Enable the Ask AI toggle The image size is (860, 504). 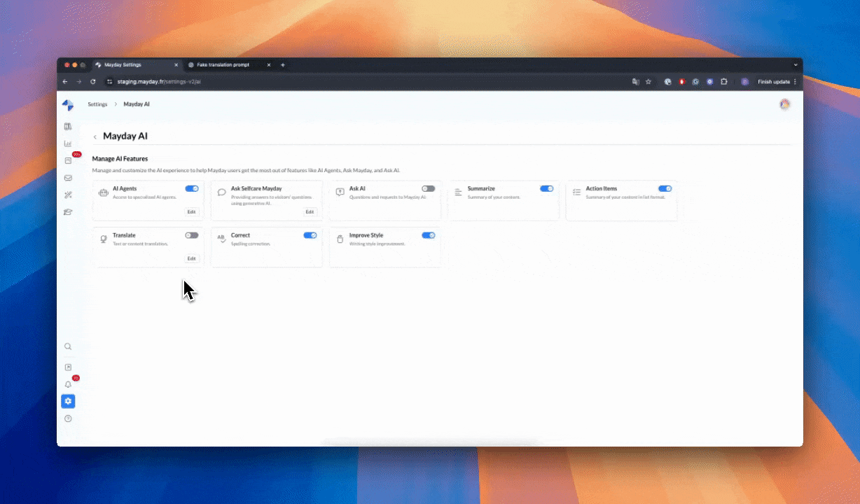pos(428,188)
